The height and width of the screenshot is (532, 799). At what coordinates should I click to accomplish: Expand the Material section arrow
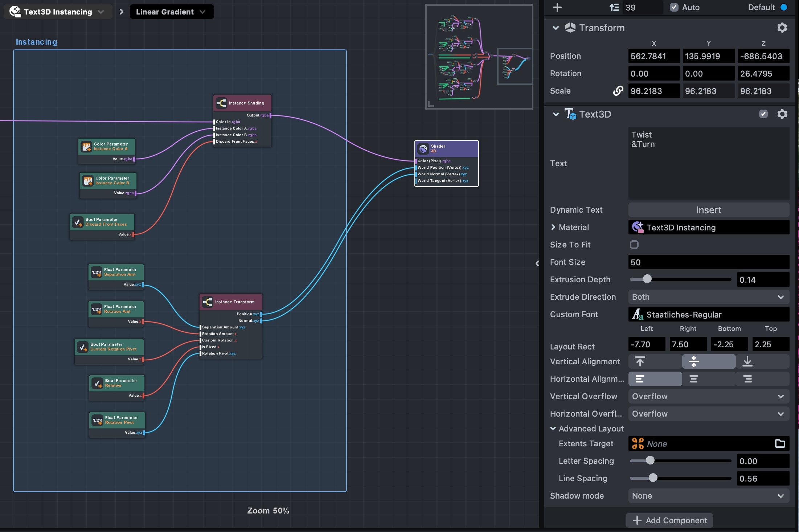coord(553,227)
